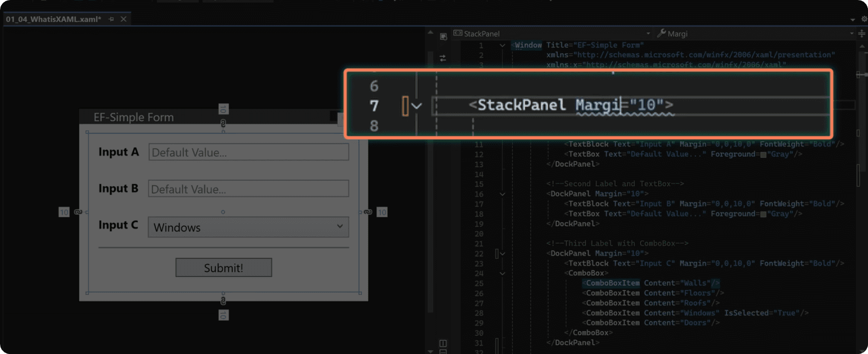Toggle the bottom margin chain-link anchor
Screen dimensions: 868x354
(x=223, y=301)
